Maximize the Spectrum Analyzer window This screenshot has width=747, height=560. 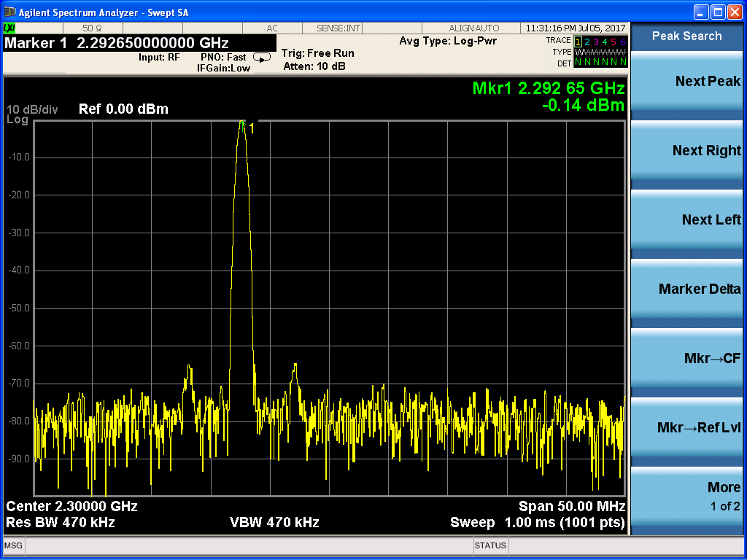pyautogui.click(x=718, y=12)
